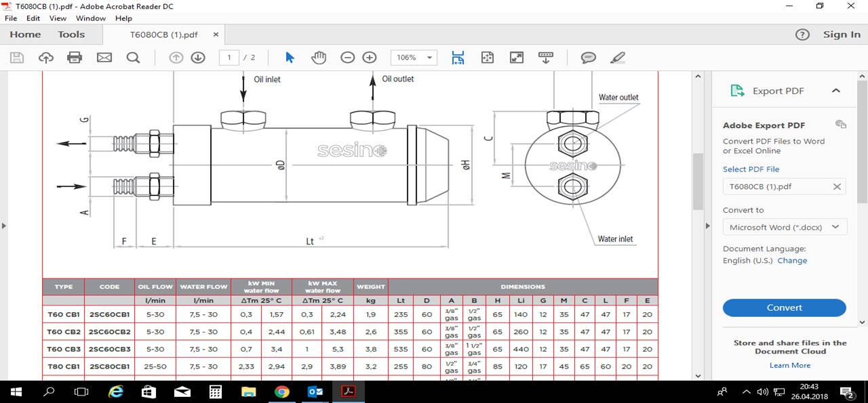The width and height of the screenshot is (868, 403).
Task: Open the notification center icon
Action: (x=847, y=391)
